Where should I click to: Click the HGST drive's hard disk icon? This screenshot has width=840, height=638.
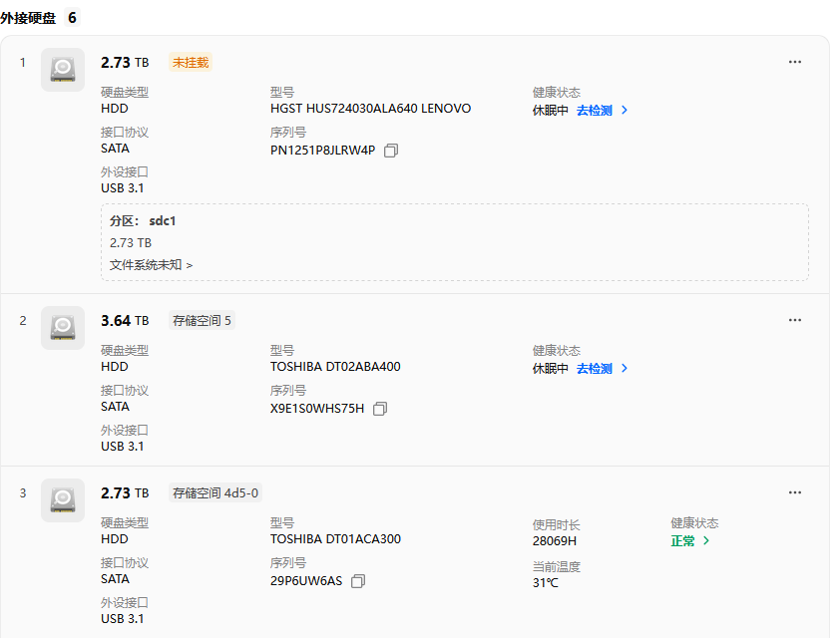[x=62, y=70]
